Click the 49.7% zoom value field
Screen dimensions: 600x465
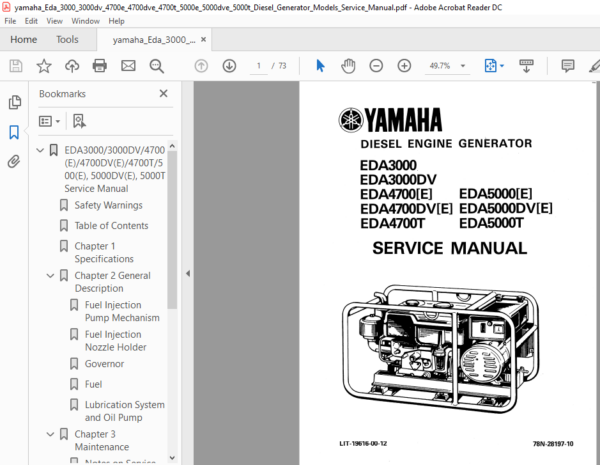(440, 66)
